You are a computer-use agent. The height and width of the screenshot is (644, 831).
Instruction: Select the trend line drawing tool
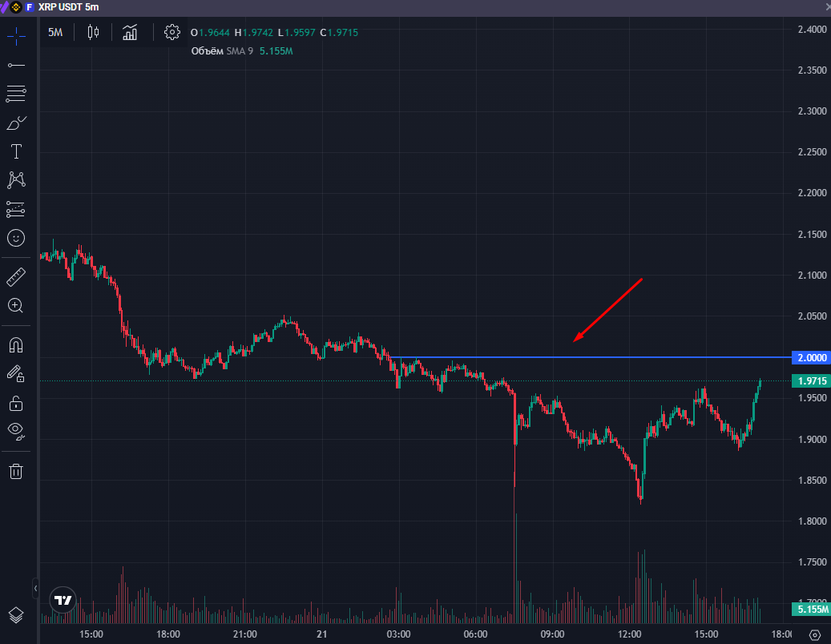[x=16, y=64]
